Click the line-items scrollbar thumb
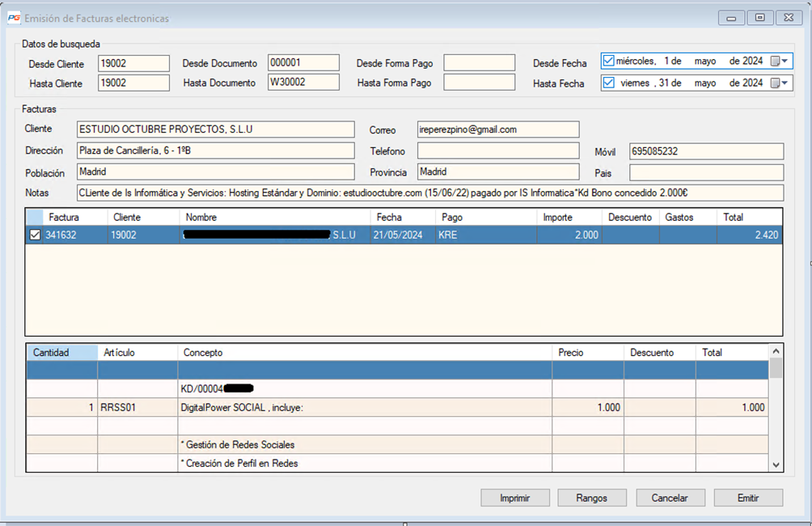Viewport: 812px width, 526px height. pyautogui.click(x=776, y=368)
